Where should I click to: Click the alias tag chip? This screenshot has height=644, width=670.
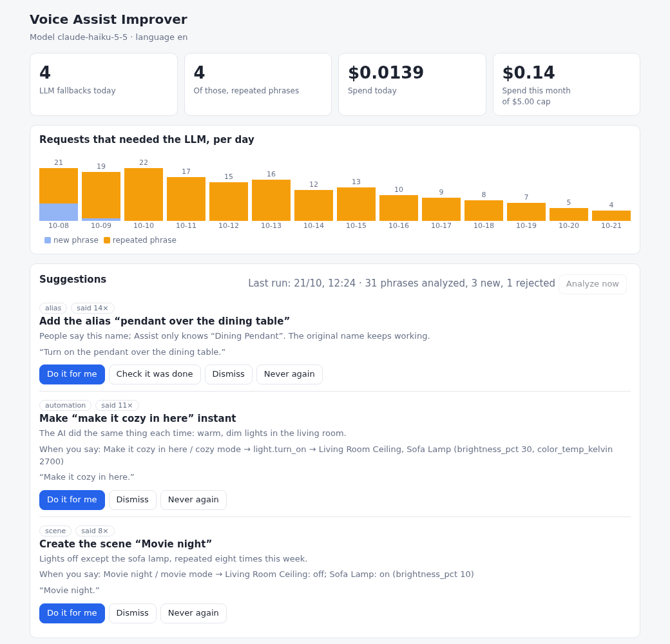tap(53, 308)
